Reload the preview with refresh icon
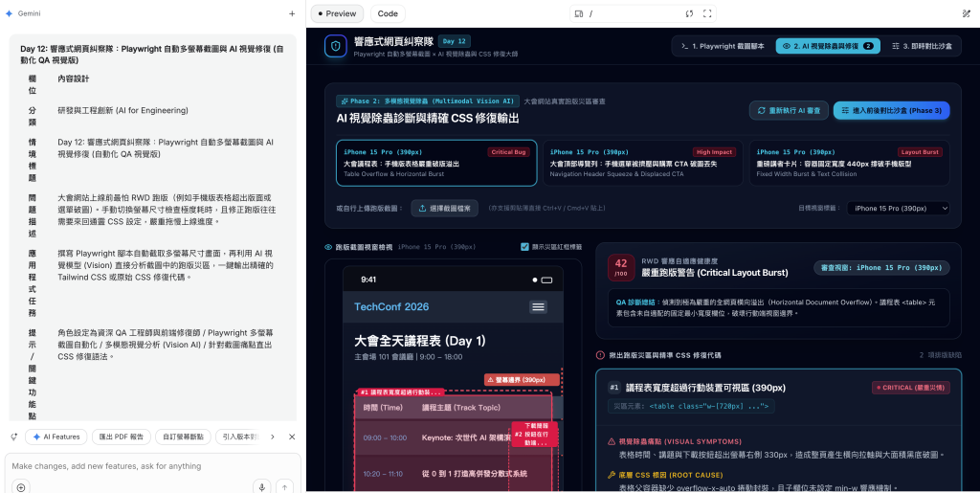 [x=689, y=13]
